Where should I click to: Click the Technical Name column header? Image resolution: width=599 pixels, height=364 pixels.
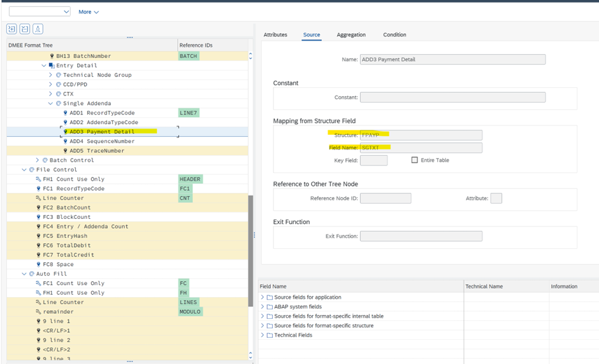(x=506, y=286)
